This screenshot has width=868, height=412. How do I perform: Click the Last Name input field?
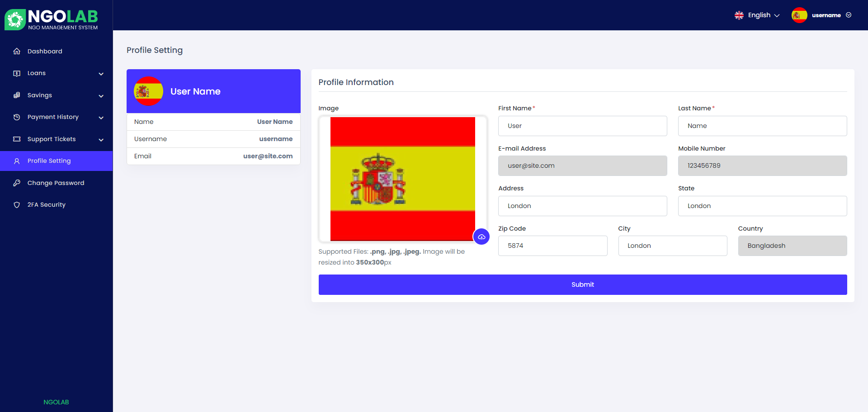(763, 126)
